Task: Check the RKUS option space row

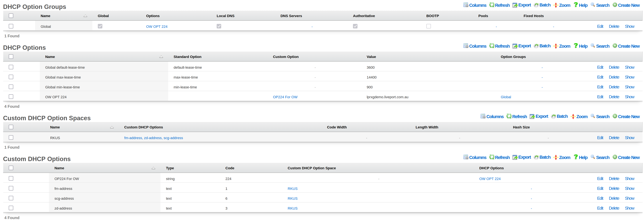Action: pyautogui.click(x=11, y=138)
